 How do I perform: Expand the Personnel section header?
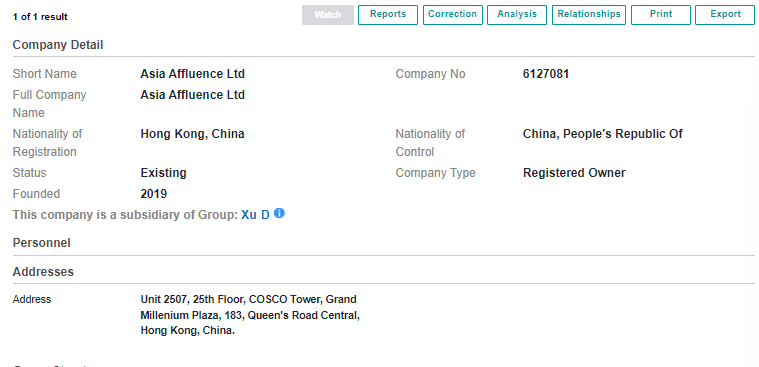(42, 243)
